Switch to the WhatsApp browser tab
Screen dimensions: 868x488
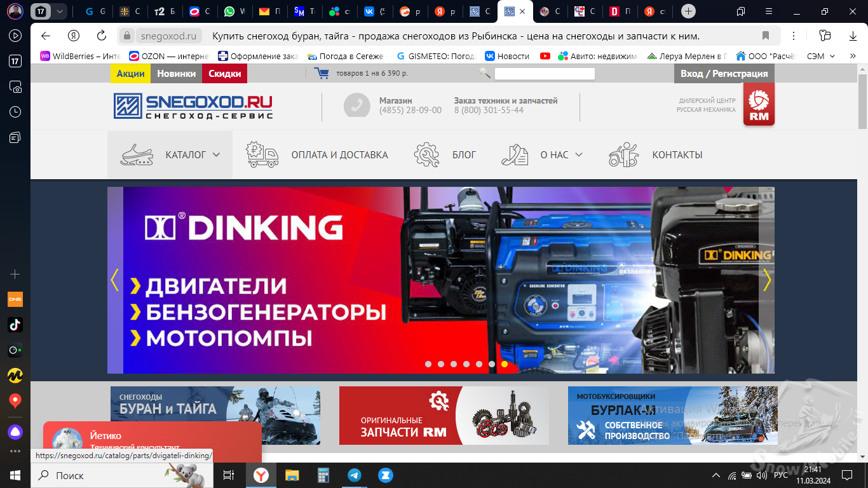[235, 11]
